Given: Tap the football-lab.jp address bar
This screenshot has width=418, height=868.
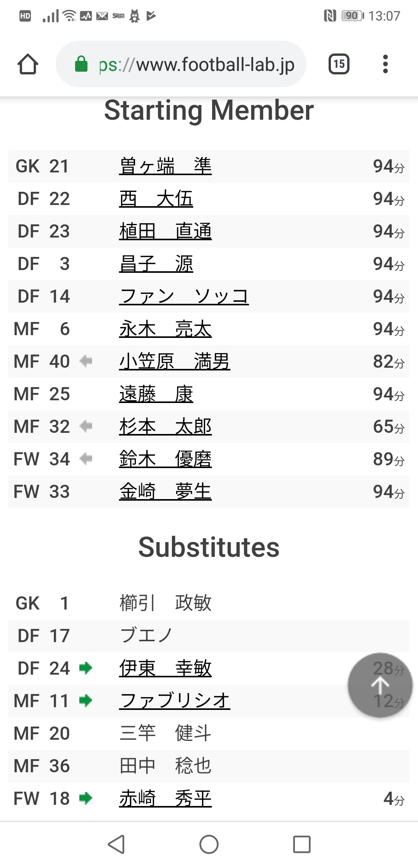Looking at the screenshot, I should click(195, 64).
